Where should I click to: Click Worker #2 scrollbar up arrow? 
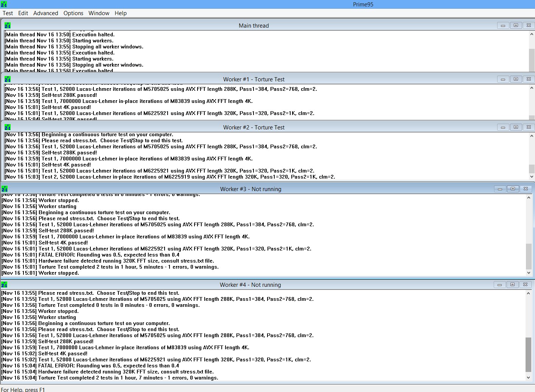click(532, 136)
